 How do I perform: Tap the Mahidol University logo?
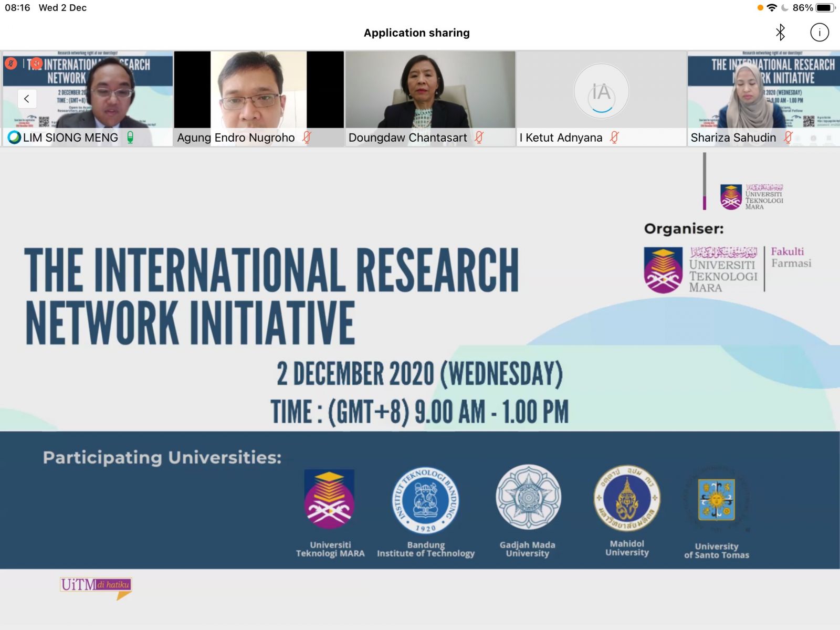coord(627,498)
